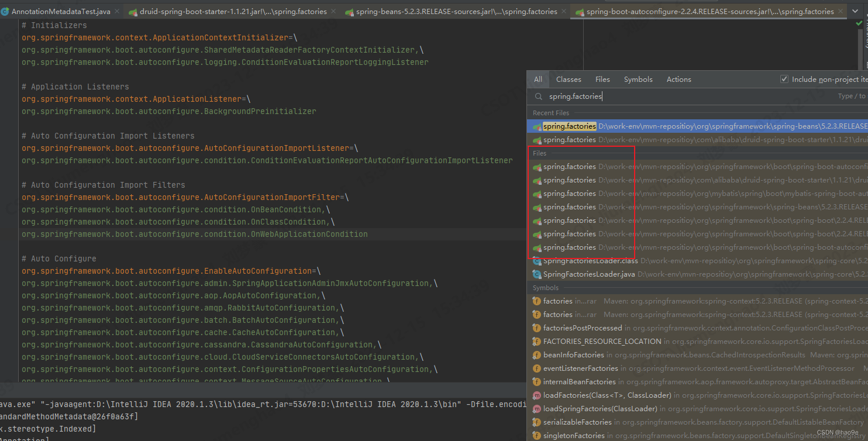Go to the internalBeanFactories symbol
The height and width of the screenshot is (441, 868).
[x=697, y=382]
